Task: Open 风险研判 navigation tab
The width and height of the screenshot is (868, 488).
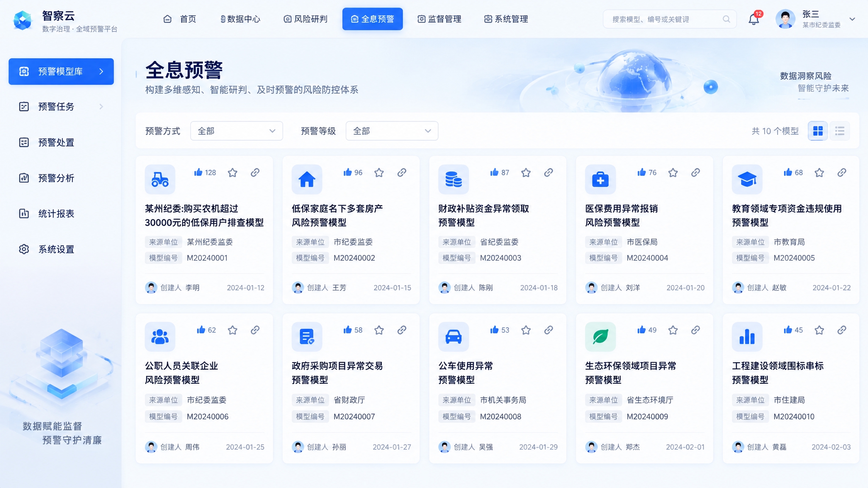Action: coord(305,19)
